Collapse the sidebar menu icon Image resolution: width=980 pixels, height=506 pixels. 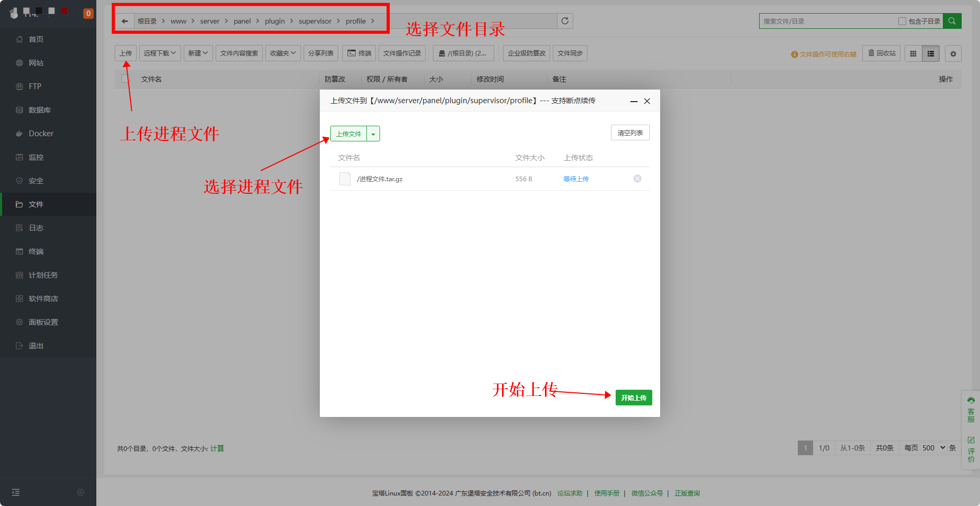[x=16, y=492]
